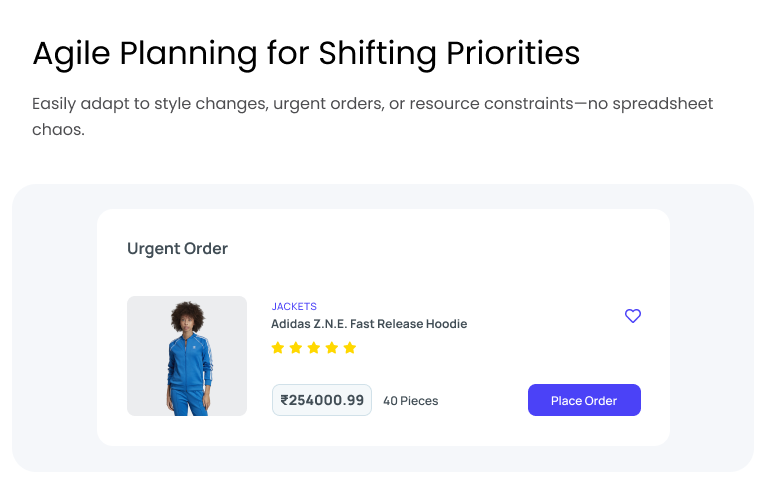Select the fourth rating star
The height and width of the screenshot is (484, 766).
point(332,348)
